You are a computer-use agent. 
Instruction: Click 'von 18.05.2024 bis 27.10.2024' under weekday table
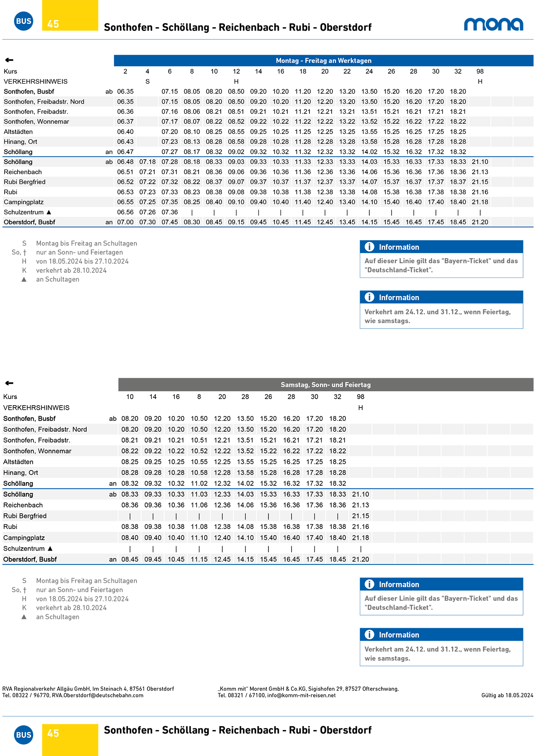click(82, 261)
